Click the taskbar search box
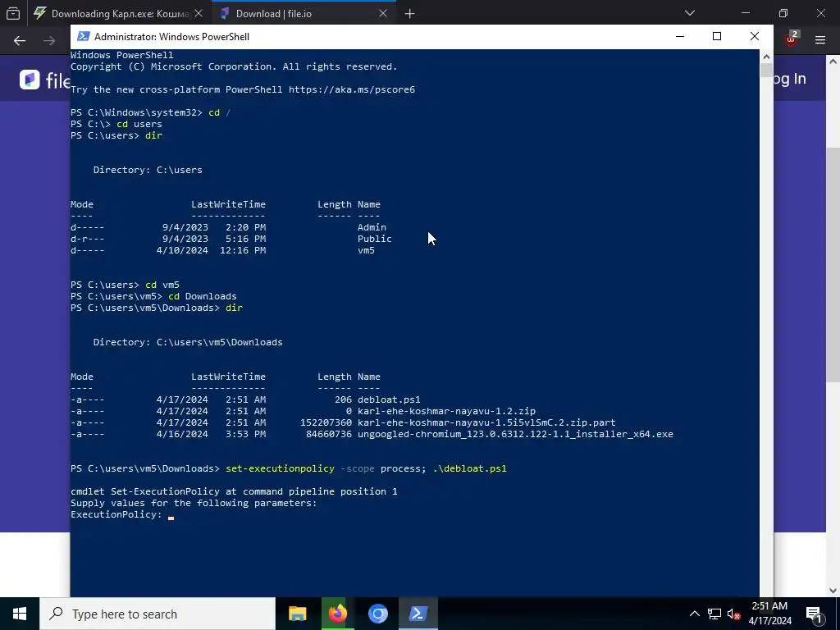The image size is (840, 630). pos(157,614)
